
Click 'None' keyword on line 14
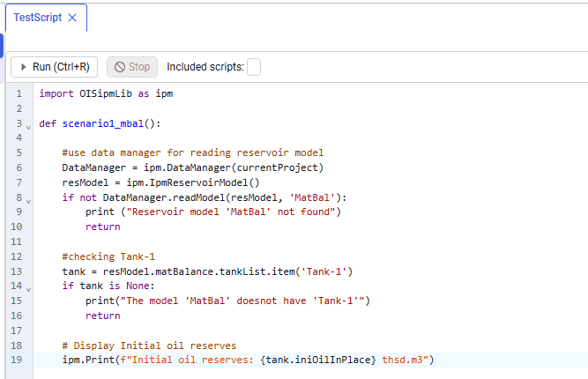coord(138,286)
